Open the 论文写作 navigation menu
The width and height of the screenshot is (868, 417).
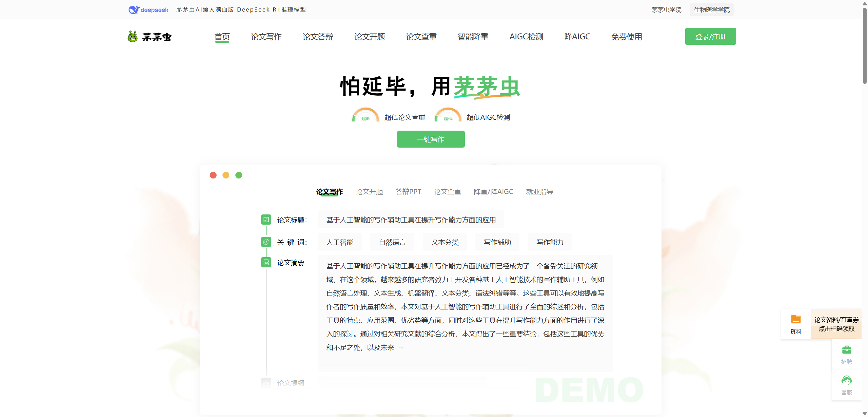coord(266,37)
